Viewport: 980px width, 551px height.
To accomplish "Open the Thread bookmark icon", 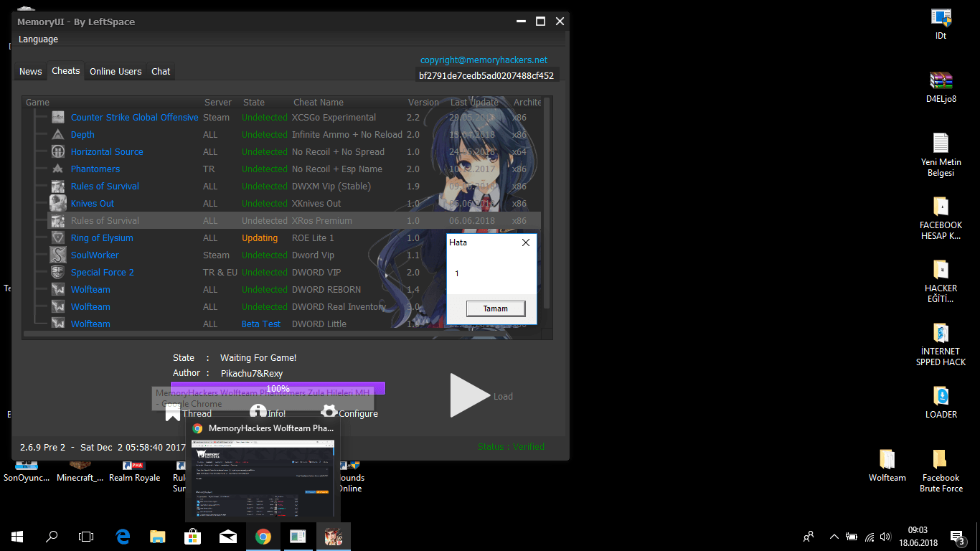I will pyautogui.click(x=172, y=413).
